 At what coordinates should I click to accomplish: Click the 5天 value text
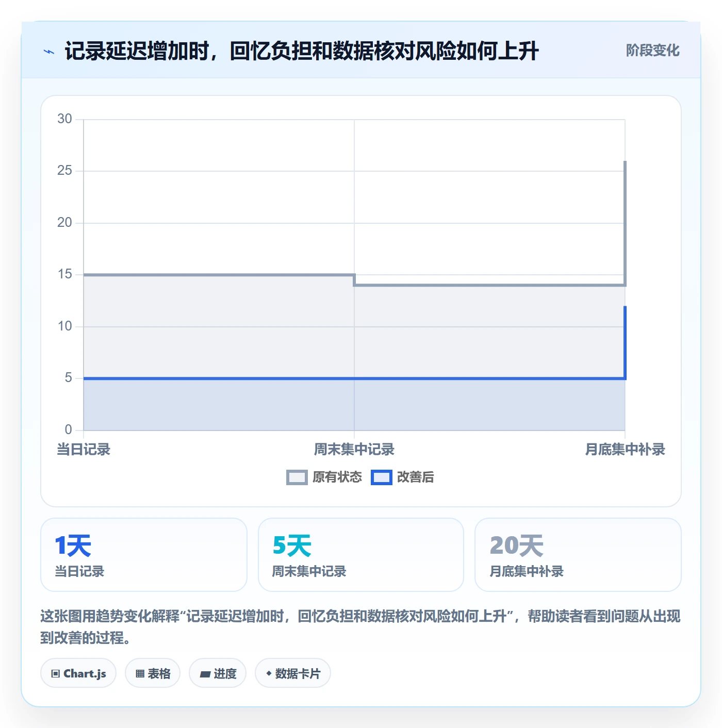[292, 546]
